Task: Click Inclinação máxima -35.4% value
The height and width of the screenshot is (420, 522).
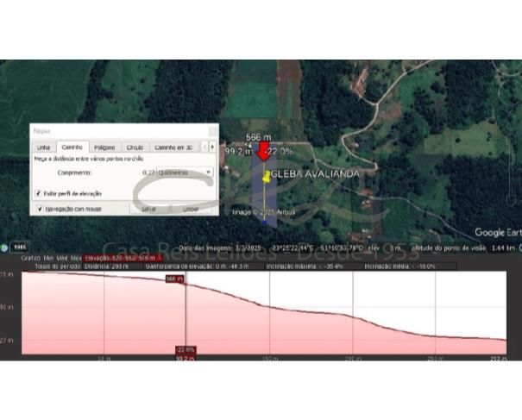Action: click(304, 266)
